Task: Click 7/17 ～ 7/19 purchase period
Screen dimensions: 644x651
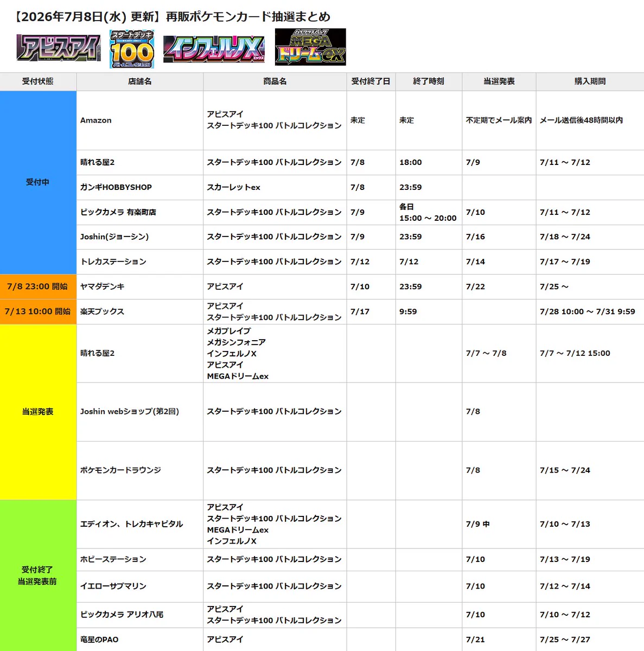Action: tap(565, 261)
